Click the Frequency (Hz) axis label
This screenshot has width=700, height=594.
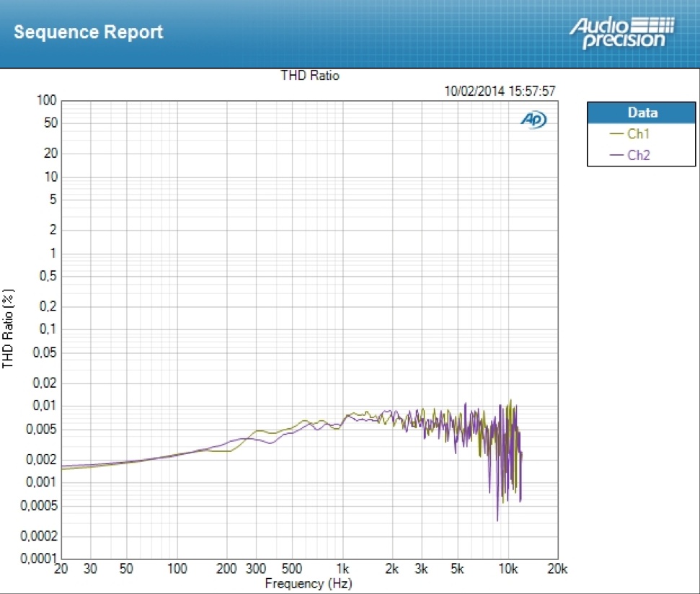(309, 582)
